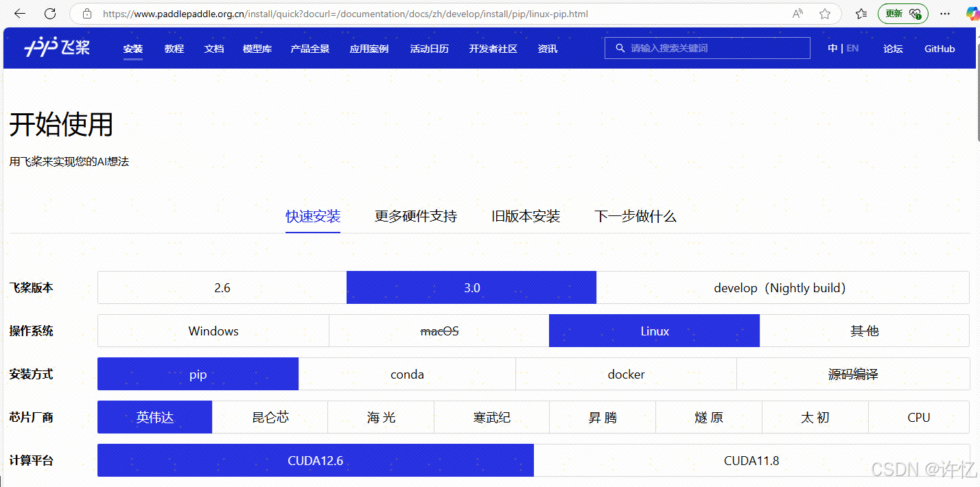This screenshot has height=487, width=980.
Task: Go back with the browser back arrow
Action: tap(20, 14)
